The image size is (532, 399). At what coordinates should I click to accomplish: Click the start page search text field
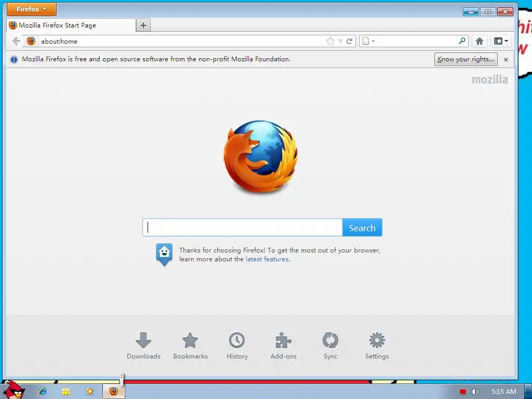click(x=242, y=228)
